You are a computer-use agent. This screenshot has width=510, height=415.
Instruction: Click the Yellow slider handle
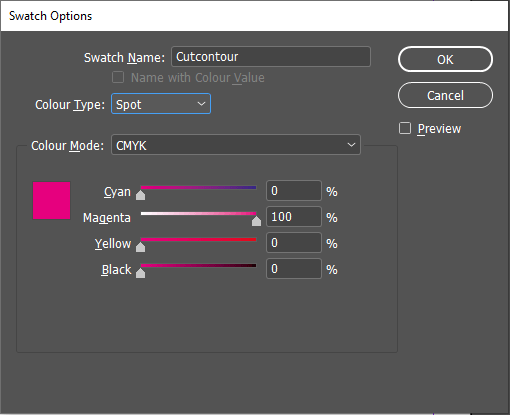[x=141, y=247]
